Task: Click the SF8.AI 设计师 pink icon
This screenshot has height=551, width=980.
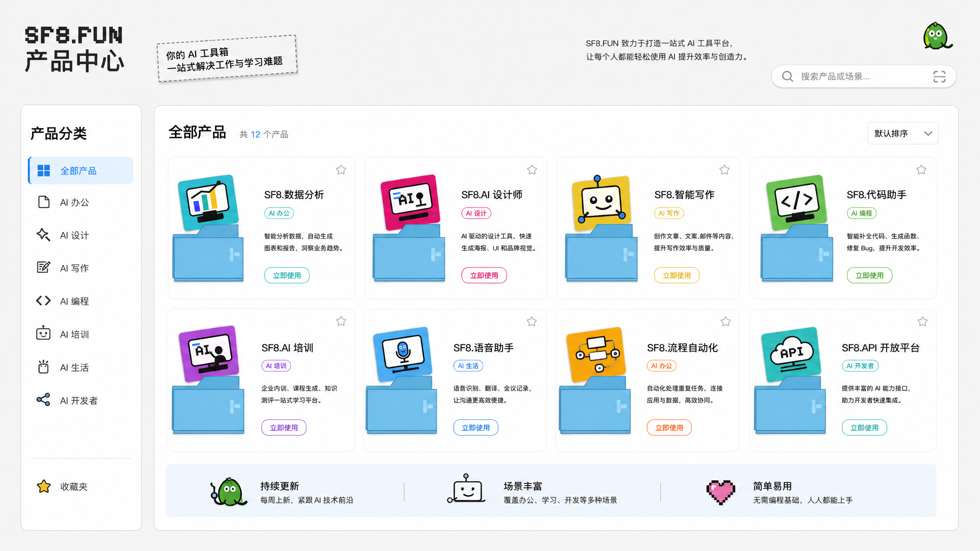Action: (x=410, y=202)
